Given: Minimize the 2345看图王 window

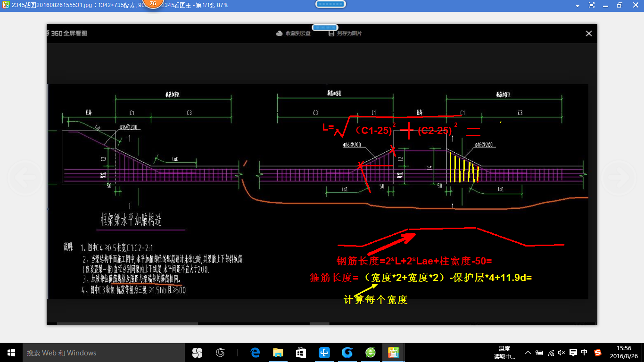Looking at the screenshot, I should click(606, 5).
